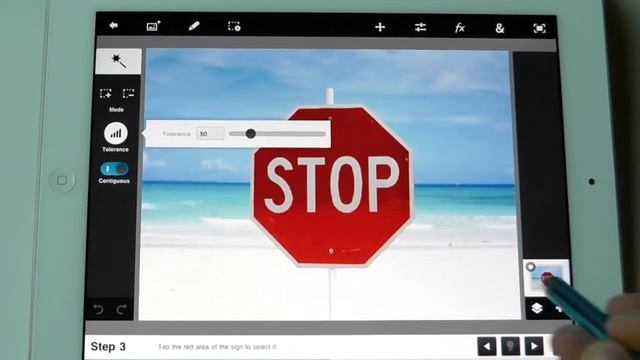
Task: Click the Tolerance slider handle
Action: coord(251,133)
